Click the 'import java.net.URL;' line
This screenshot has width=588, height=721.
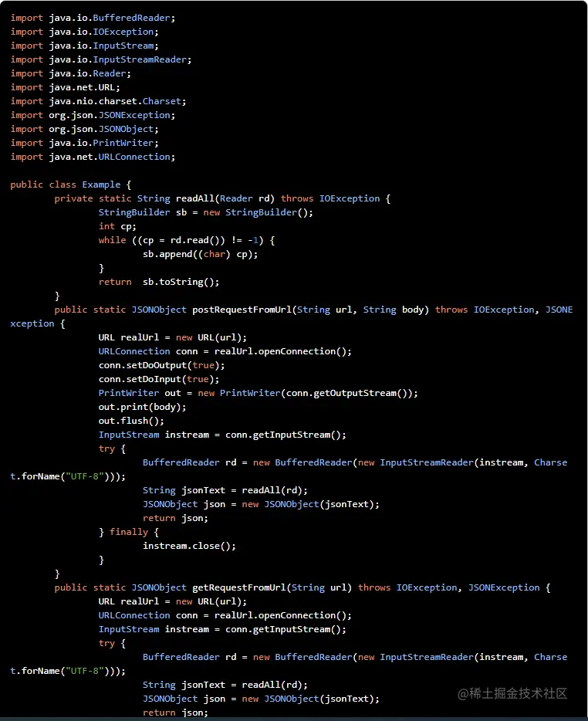pos(66,87)
